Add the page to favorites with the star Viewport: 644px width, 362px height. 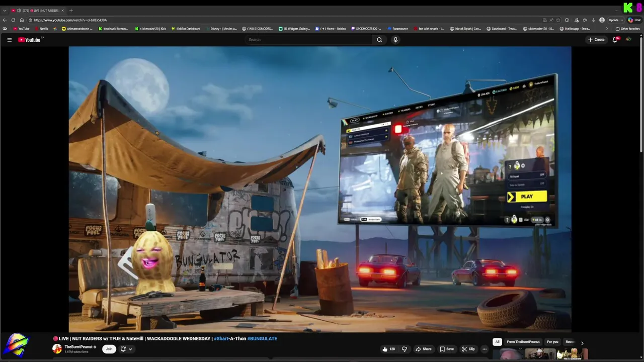click(558, 20)
